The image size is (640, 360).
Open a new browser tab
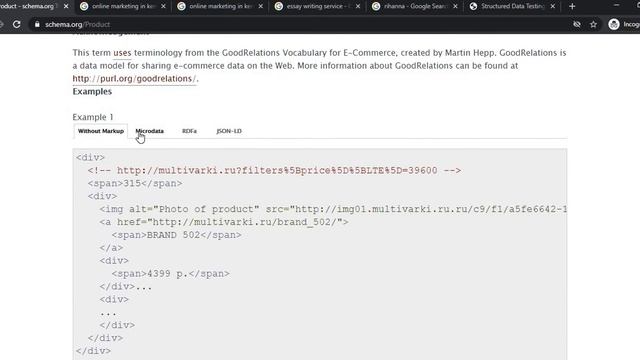coord(572,6)
